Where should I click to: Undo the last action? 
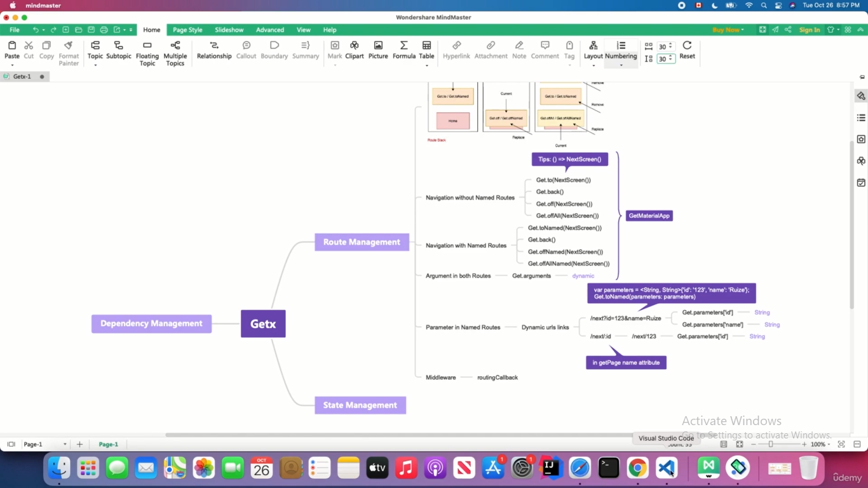tap(36, 30)
